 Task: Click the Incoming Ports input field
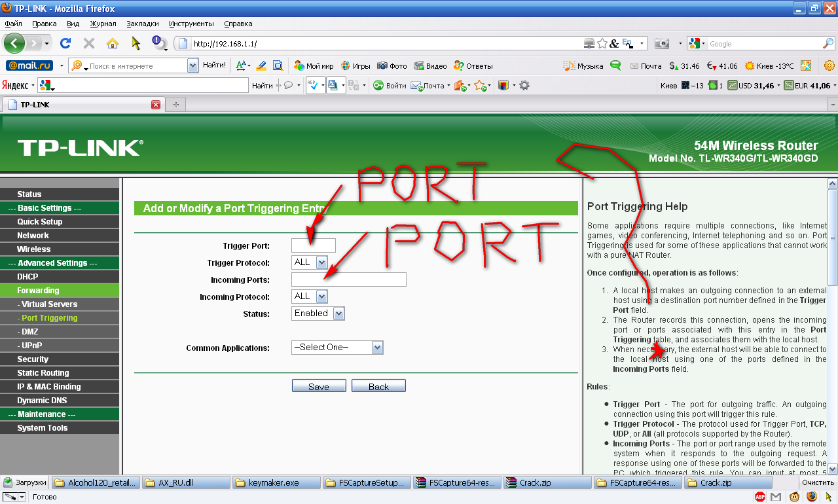click(x=349, y=279)
